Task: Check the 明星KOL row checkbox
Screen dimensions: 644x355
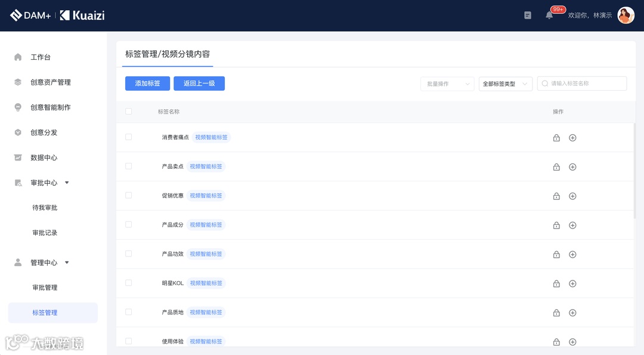Action: (x=129, y=283)
